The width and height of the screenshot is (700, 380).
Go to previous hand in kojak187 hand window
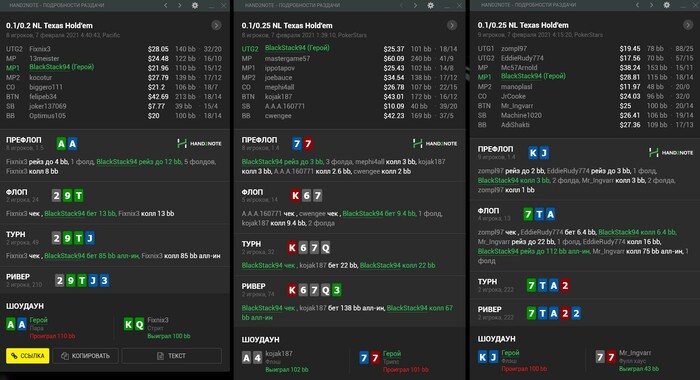(x=401, y=5)
